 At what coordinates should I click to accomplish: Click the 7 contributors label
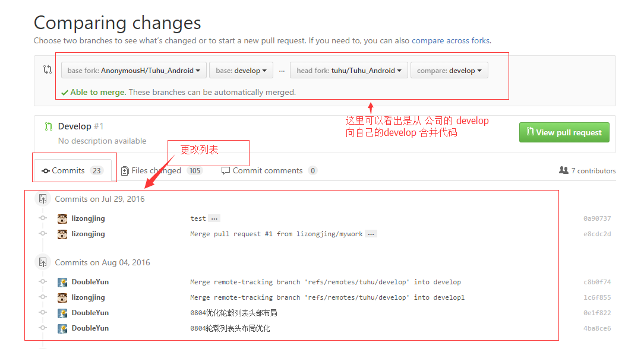(594, 171)
